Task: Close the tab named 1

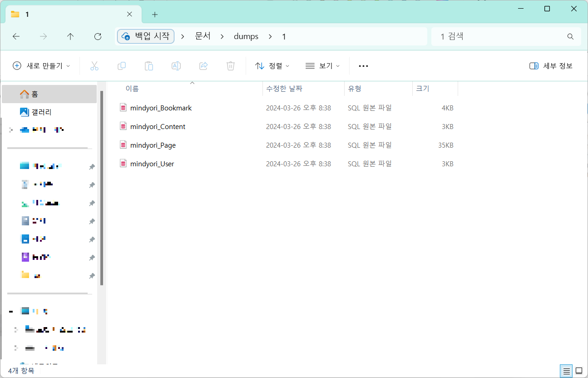Action: (129, 15)
